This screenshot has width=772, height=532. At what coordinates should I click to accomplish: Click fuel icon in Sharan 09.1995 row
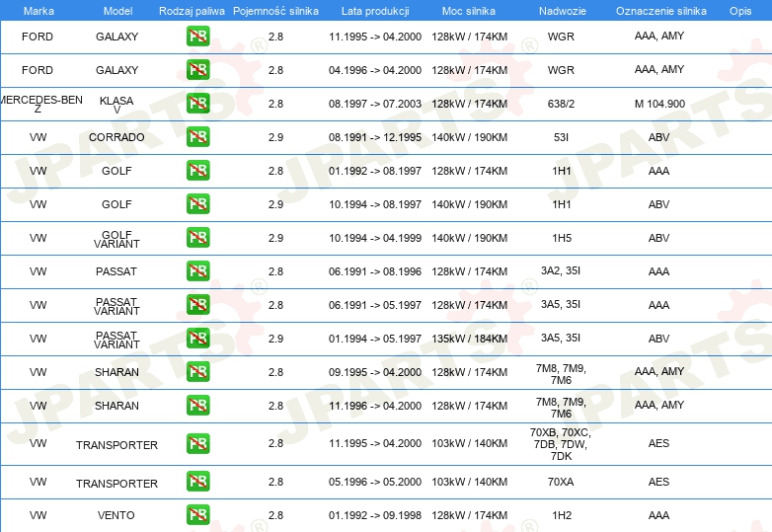click(197, 371)
